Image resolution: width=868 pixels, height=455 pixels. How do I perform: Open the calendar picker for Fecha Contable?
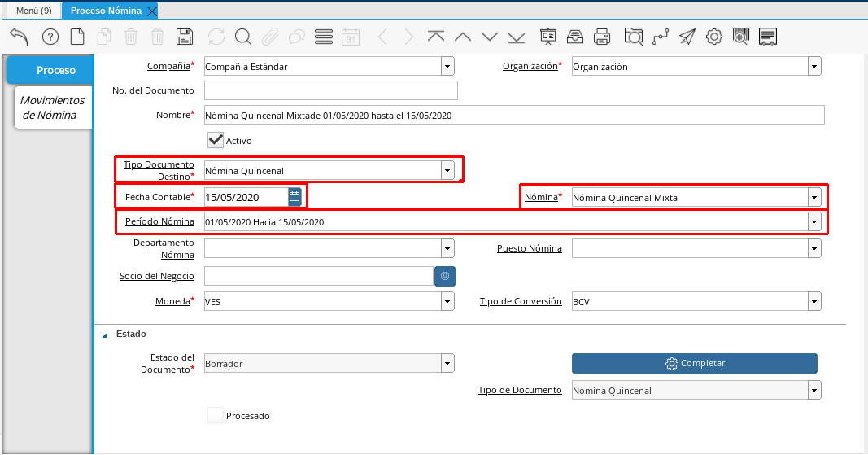click(x=294, y=197)
